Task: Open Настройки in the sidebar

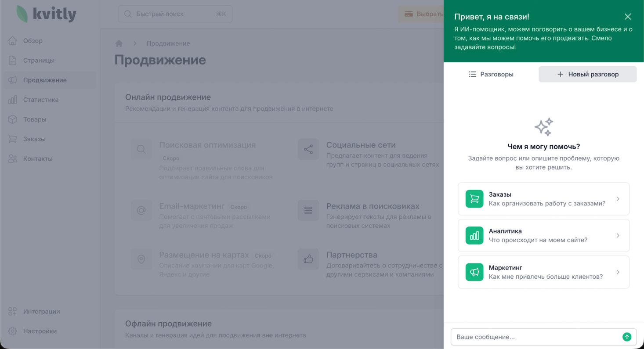Action: pos(50,331)
